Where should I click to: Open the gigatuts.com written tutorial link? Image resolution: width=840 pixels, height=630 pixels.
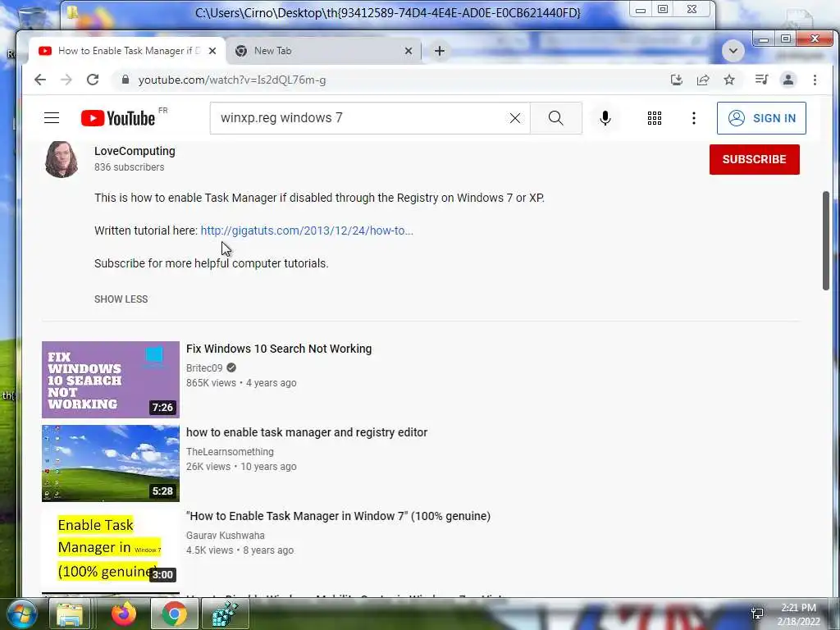[307, 231]
